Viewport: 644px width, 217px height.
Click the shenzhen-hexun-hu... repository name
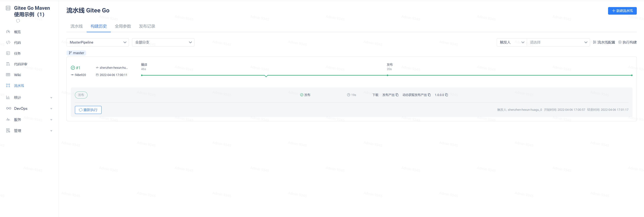(114, 68)
